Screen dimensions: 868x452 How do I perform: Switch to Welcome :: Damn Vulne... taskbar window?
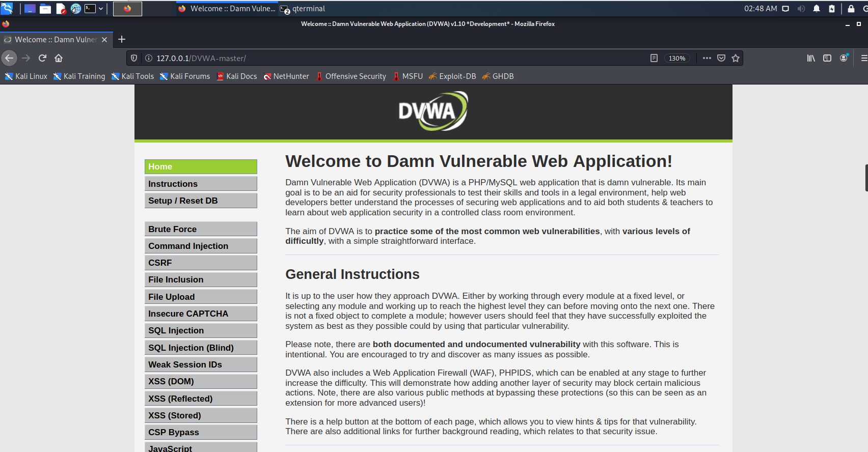[227, 9]
